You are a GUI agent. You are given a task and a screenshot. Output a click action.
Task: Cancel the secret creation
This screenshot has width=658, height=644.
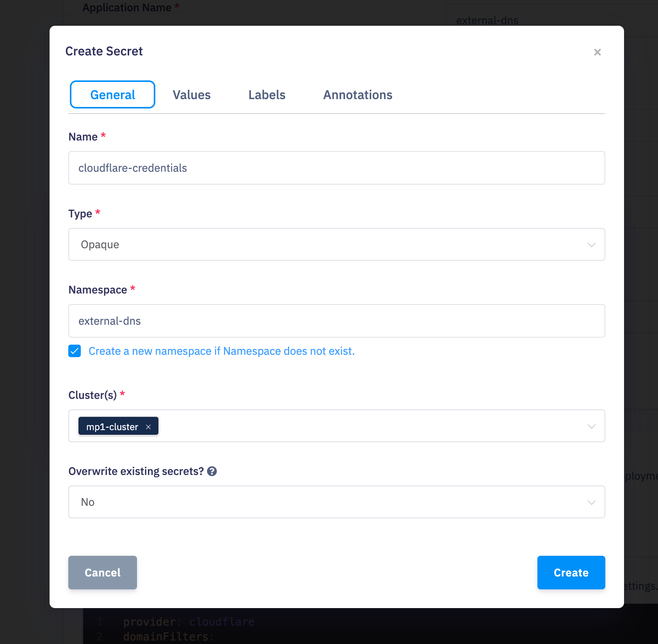pos(103,573)
